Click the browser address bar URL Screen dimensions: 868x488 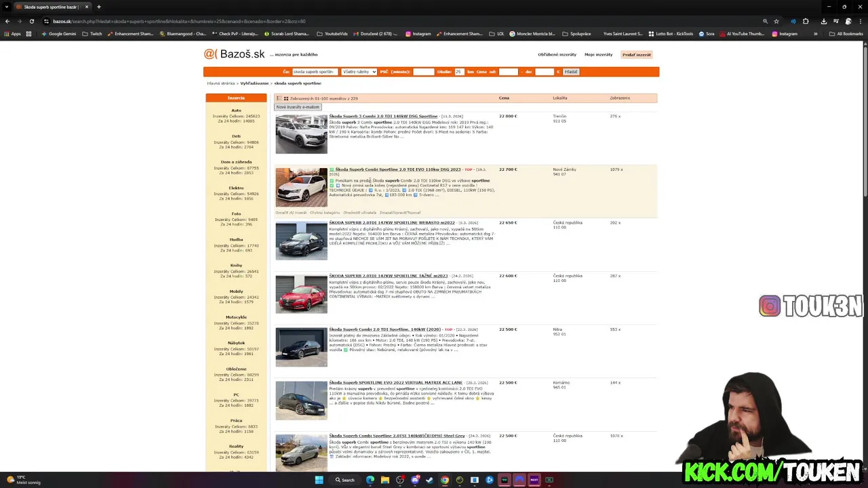click(179, 21)
